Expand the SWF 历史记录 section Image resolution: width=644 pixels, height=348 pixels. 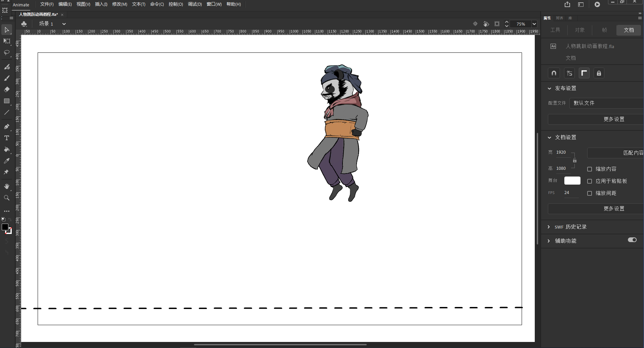click(549, 227)
